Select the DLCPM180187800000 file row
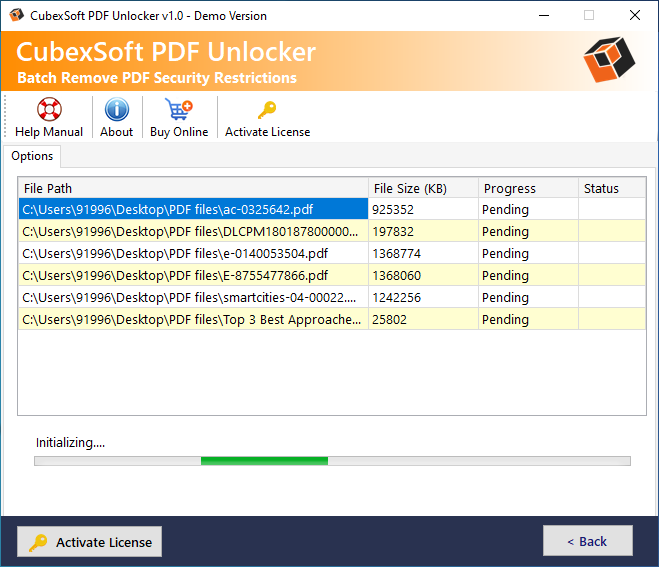Image resolution: width=659 pixels, height=567 pixels. [x=193, y=232]
